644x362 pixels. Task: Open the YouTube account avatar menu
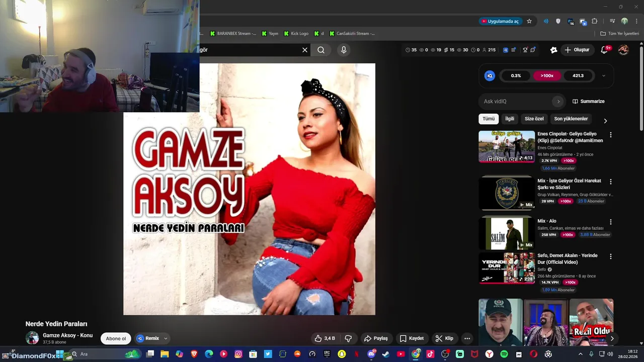623,50
